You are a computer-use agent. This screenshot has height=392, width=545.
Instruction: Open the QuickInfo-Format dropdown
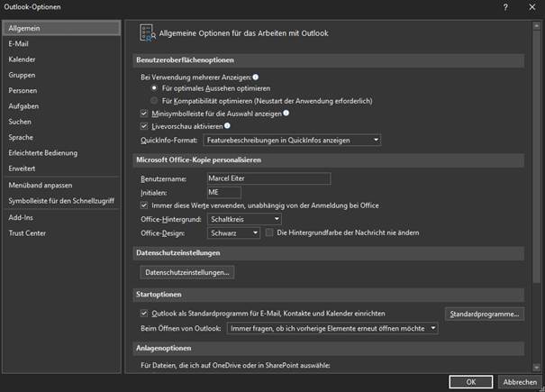[292, 141]
